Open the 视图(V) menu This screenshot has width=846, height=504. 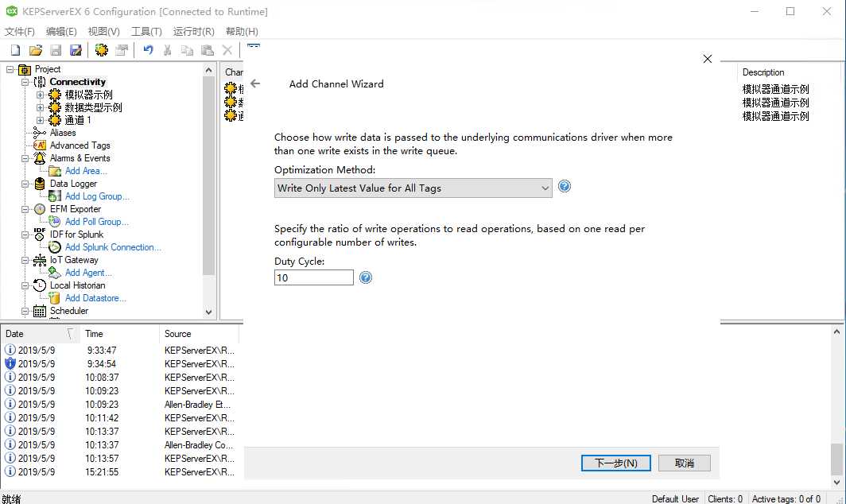[103, 31]
